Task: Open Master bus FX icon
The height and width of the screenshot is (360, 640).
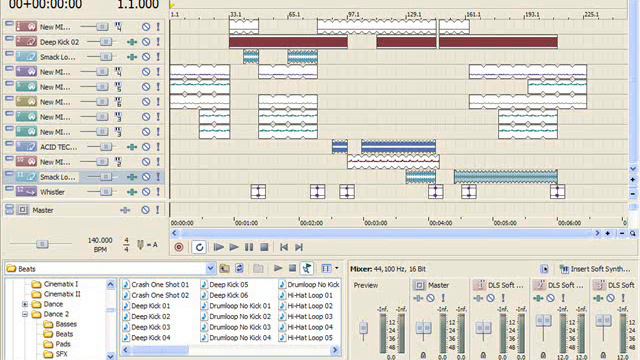Action: pos(125,210)
